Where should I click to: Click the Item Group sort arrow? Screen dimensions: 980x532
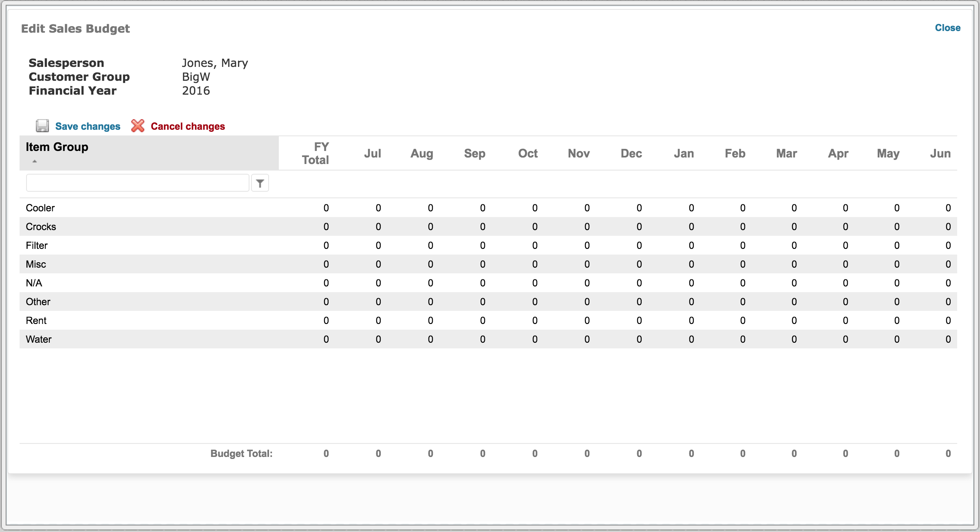(x=35, y=162)
